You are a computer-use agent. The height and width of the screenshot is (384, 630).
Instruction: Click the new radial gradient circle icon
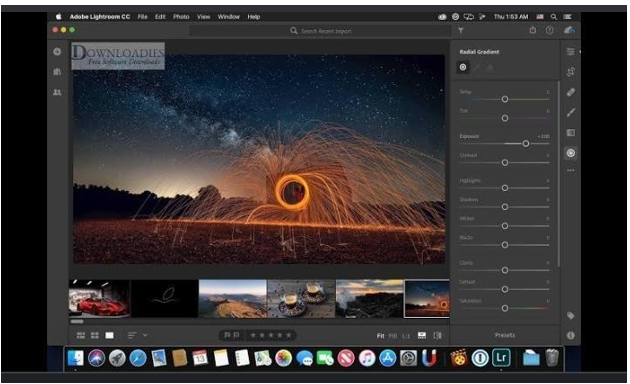463,67
